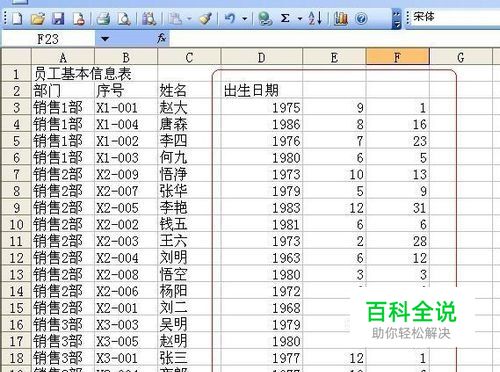Select column B header

126,57
